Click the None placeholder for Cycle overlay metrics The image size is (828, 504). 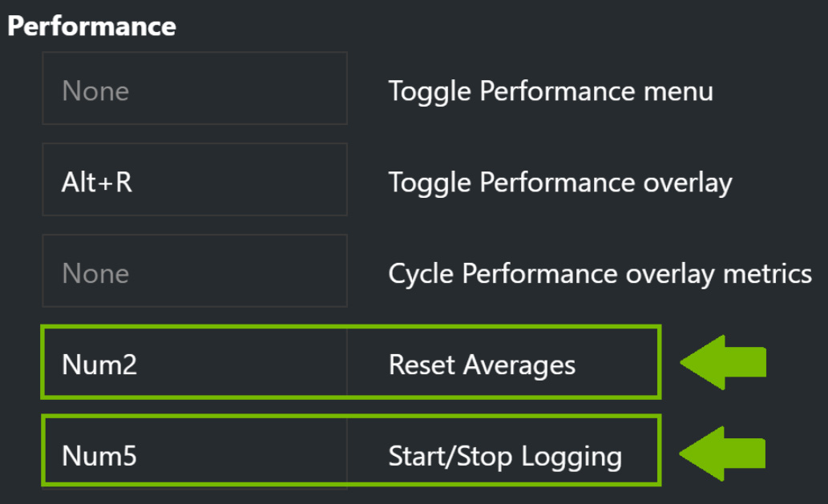click(x=95, y=272)
